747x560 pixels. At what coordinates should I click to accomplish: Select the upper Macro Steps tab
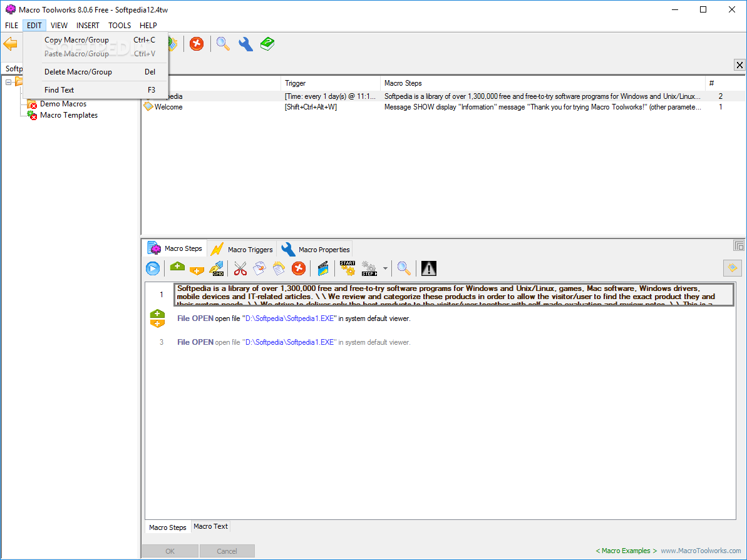pyautogui.click(x=175, y=248)
